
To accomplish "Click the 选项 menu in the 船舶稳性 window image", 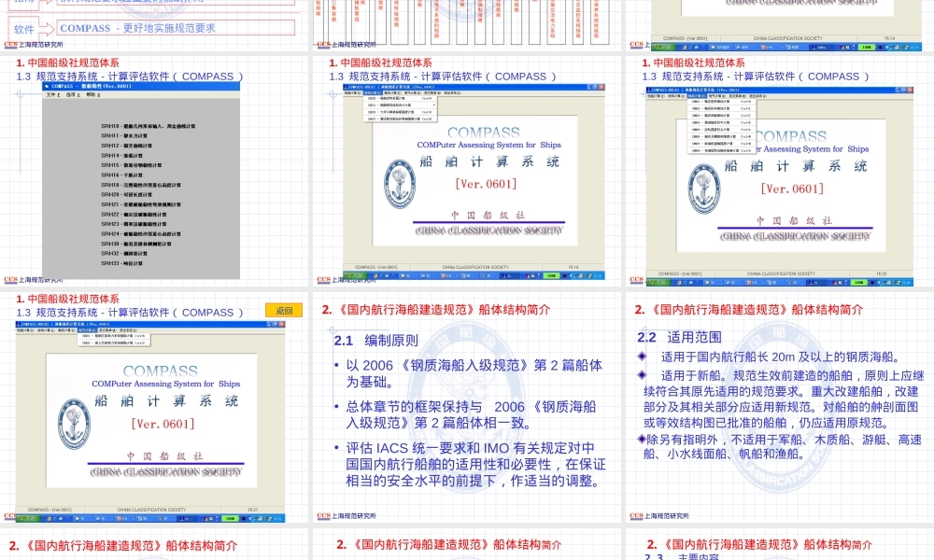I will [72, 94].
